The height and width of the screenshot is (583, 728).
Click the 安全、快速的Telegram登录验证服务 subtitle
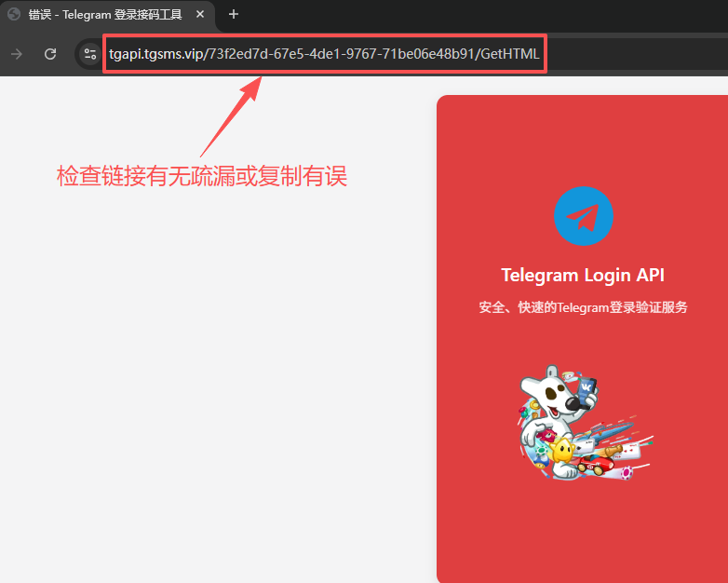tap(583, 307)
